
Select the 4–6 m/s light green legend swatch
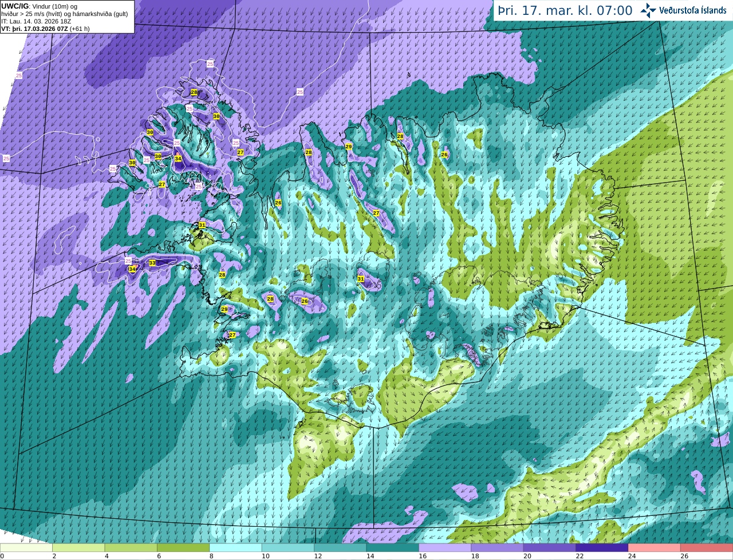131,547
